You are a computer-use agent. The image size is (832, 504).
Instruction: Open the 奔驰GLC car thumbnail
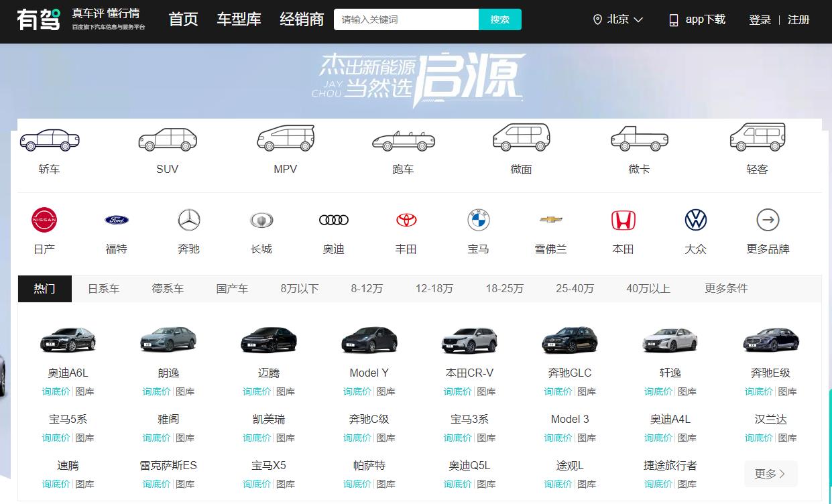(x=570, y=340)
